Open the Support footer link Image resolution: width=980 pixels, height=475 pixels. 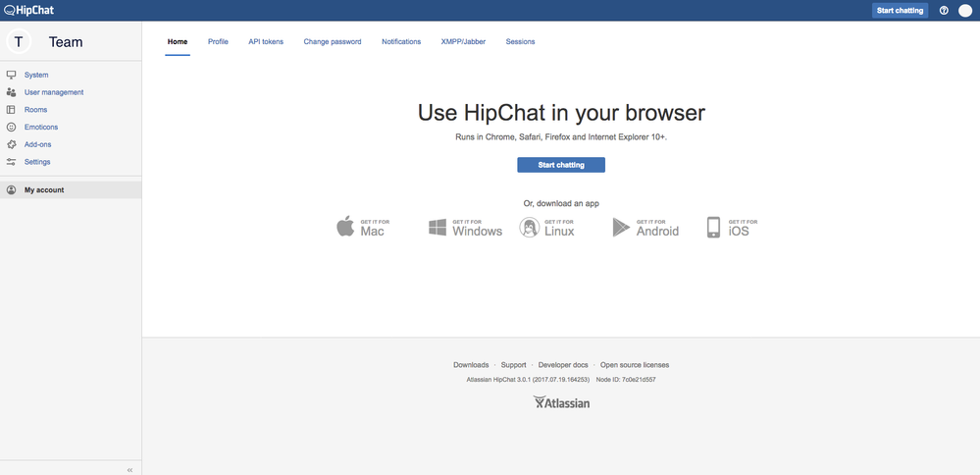click(514, 365)
